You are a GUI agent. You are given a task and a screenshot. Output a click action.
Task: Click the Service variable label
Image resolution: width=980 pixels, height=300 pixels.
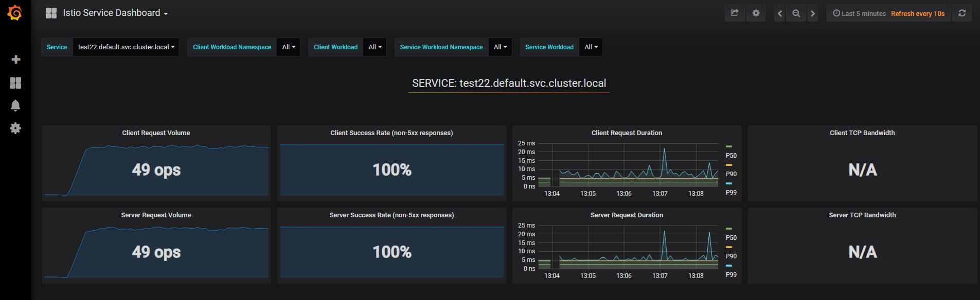[x=57, y=47]
